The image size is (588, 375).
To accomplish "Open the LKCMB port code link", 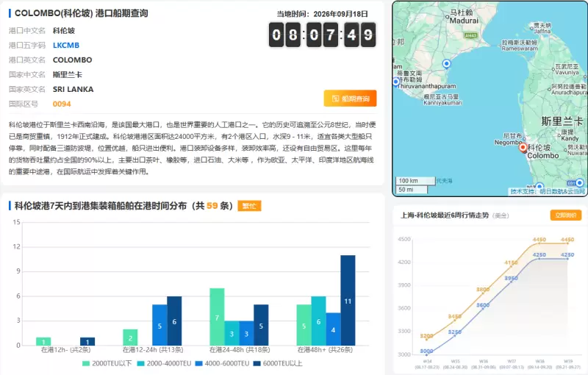I will coord(66,46).
